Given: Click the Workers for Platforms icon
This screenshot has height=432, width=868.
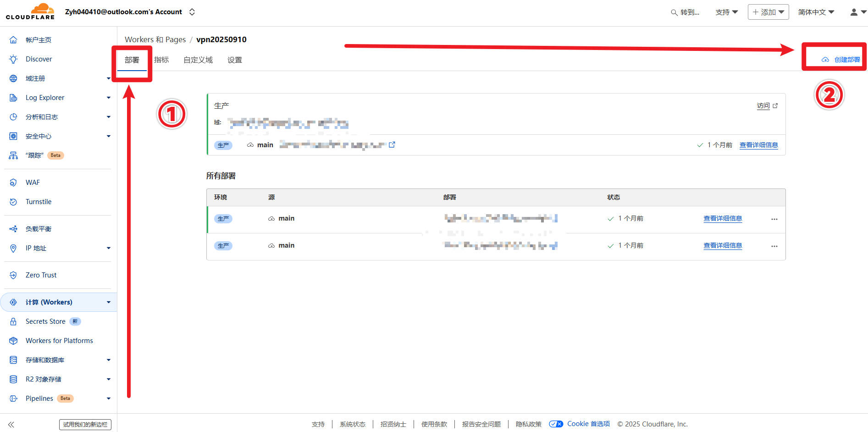Looking at the screenshot, I should pos(13,341).
